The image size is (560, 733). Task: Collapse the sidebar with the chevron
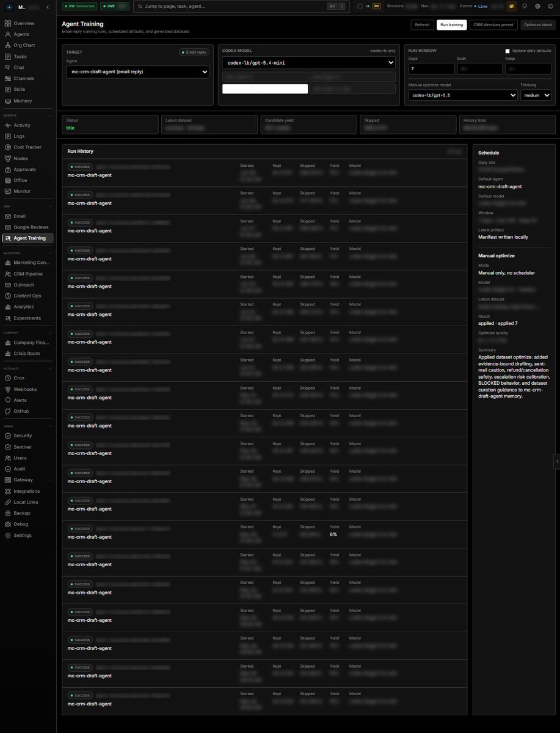48,7
